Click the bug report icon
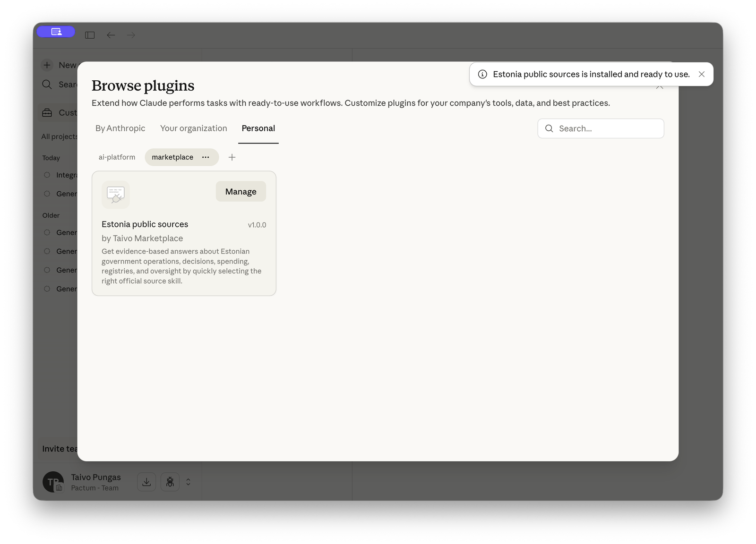 point(170,482)
